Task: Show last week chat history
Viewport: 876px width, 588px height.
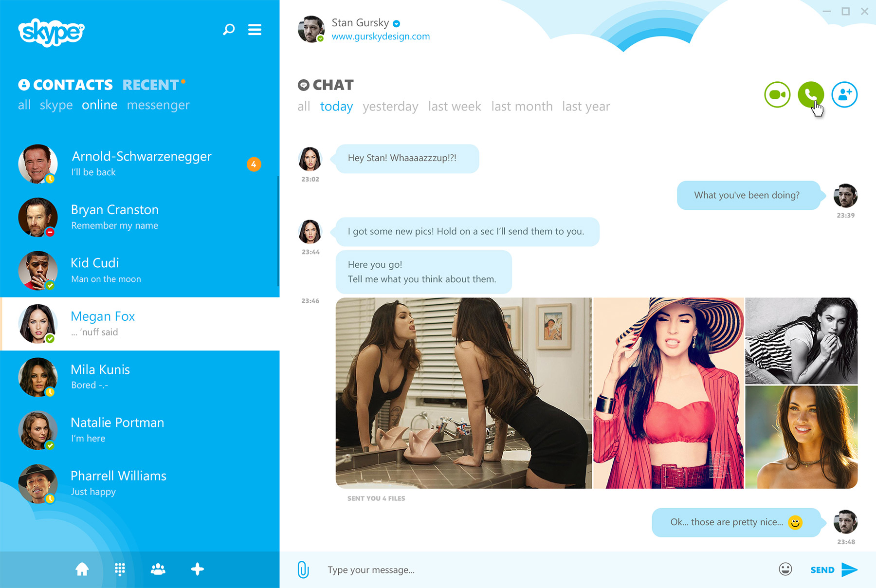Action: [x=455, y=107]
